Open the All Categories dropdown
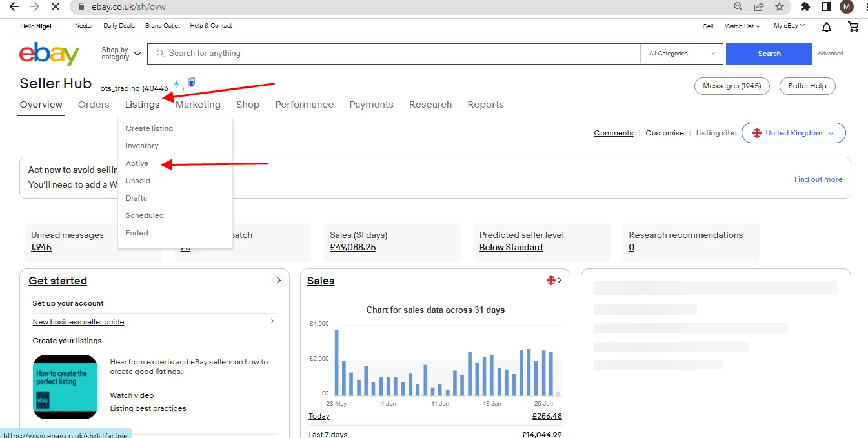 point(682,54)
